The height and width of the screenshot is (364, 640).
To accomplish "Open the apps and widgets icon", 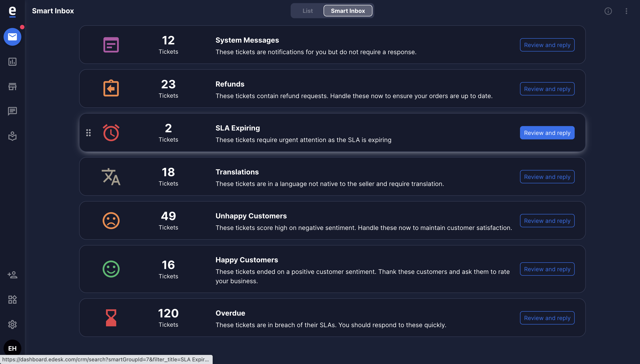I will [12, 299].
